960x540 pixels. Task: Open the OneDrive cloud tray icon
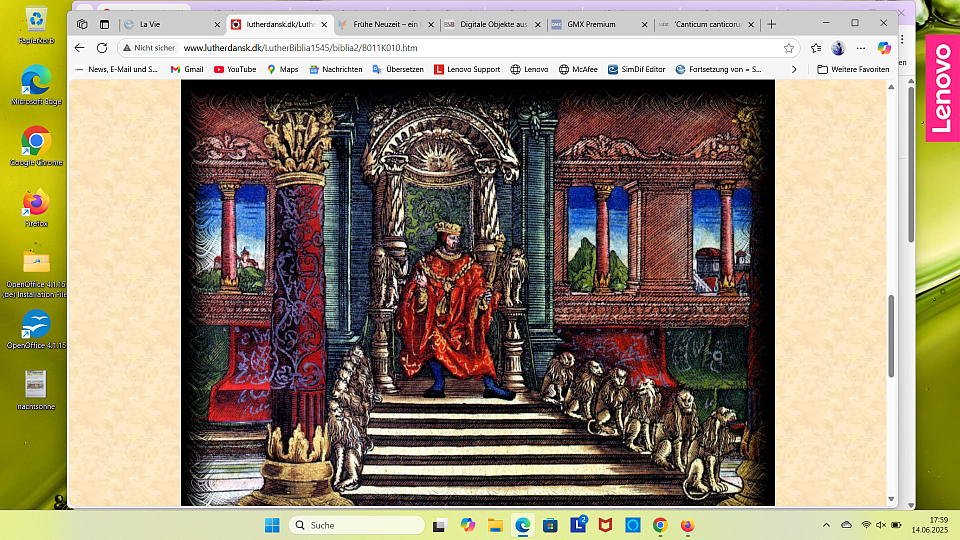tap(846, 525)
